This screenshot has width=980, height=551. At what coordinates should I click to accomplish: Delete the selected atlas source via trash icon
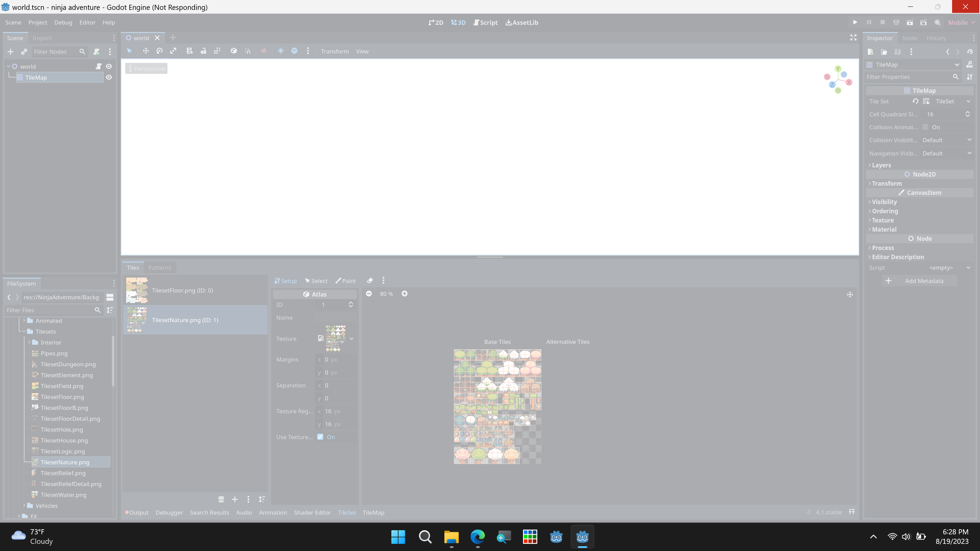221,499
